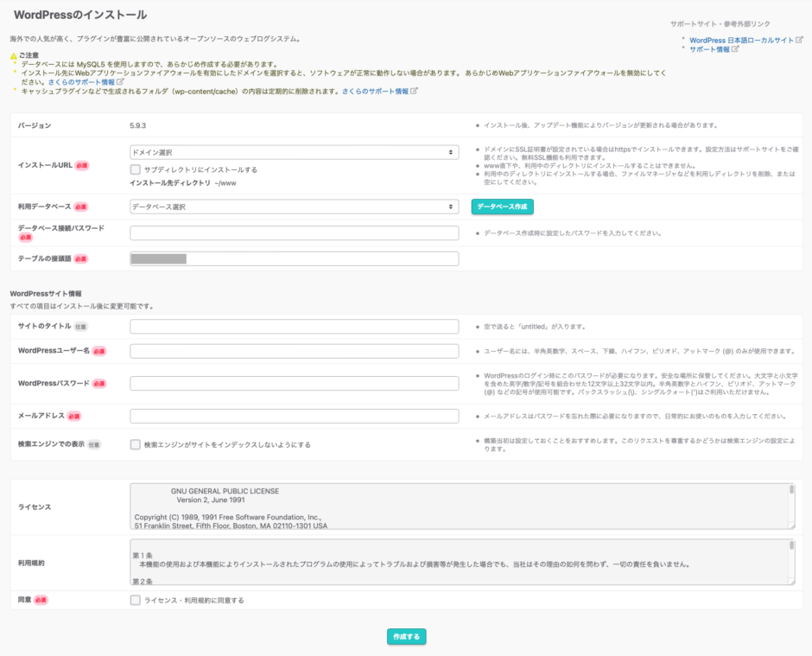The image size is (812, 656).
Task: Click the サイトのタイトル text field
Action: coord(294,327)
